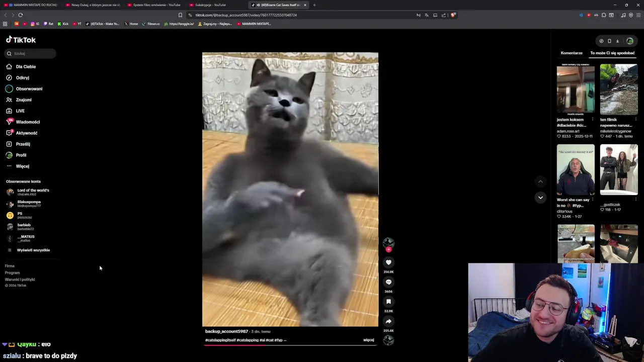Viewport: 644px width, 362px height.
Task: Expand Wyświetl wszystkie followed accounts
Action: click(x=28, y=250)
